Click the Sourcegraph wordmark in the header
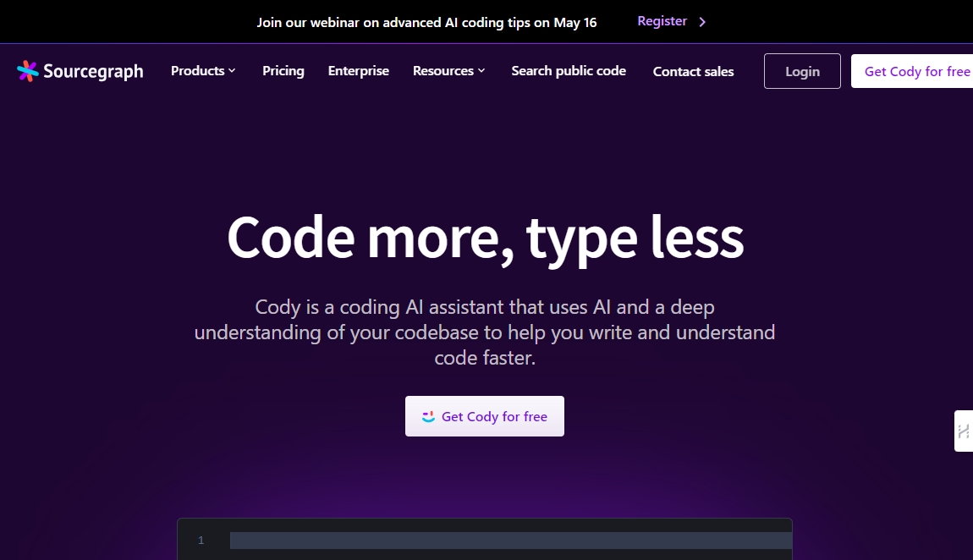This screenshot has width=973, height=560. click(x=93, y=72)
